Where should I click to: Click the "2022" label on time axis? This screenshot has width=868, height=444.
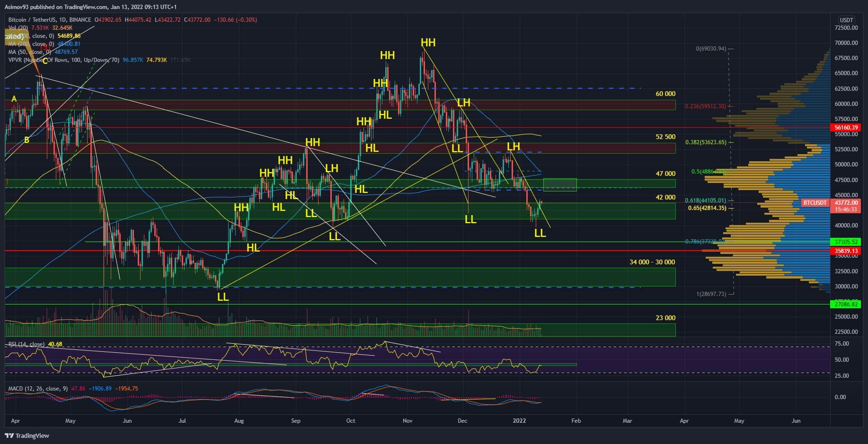click(519, 420)
